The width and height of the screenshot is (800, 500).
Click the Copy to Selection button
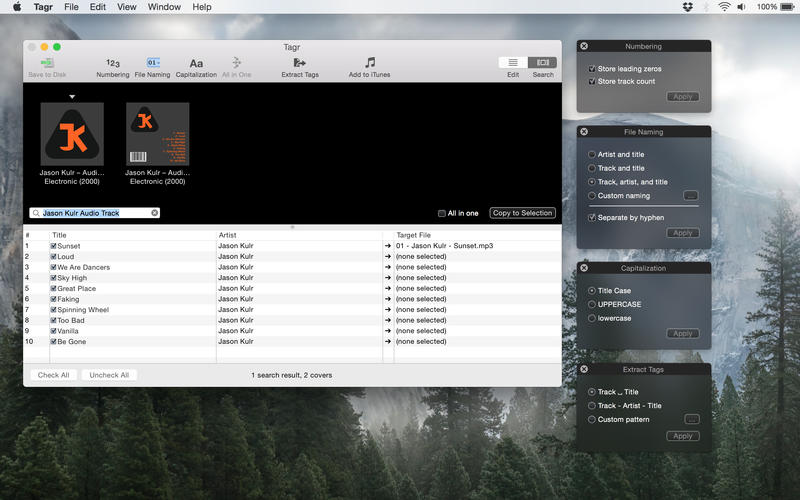coord(522,213)
